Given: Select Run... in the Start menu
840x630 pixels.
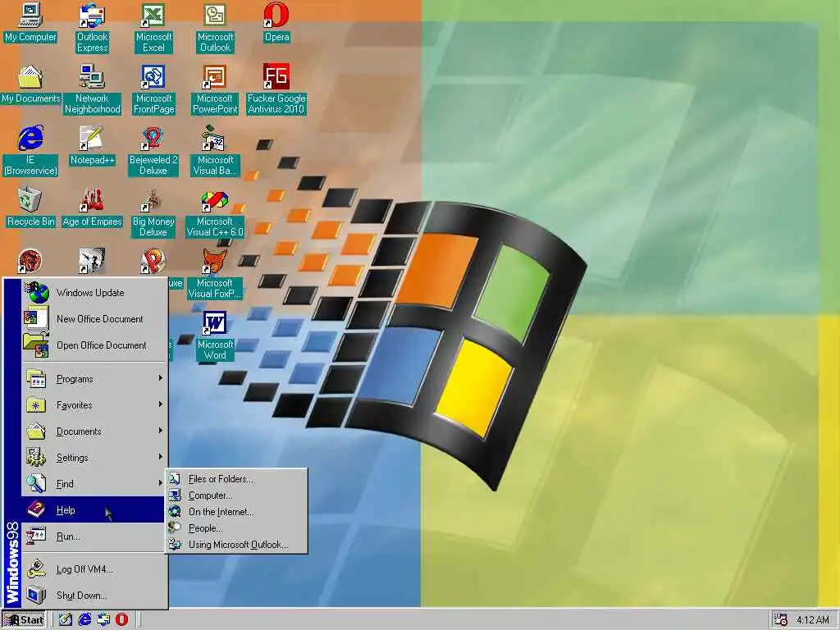Looking at the screenshot, I should [94, 536].
